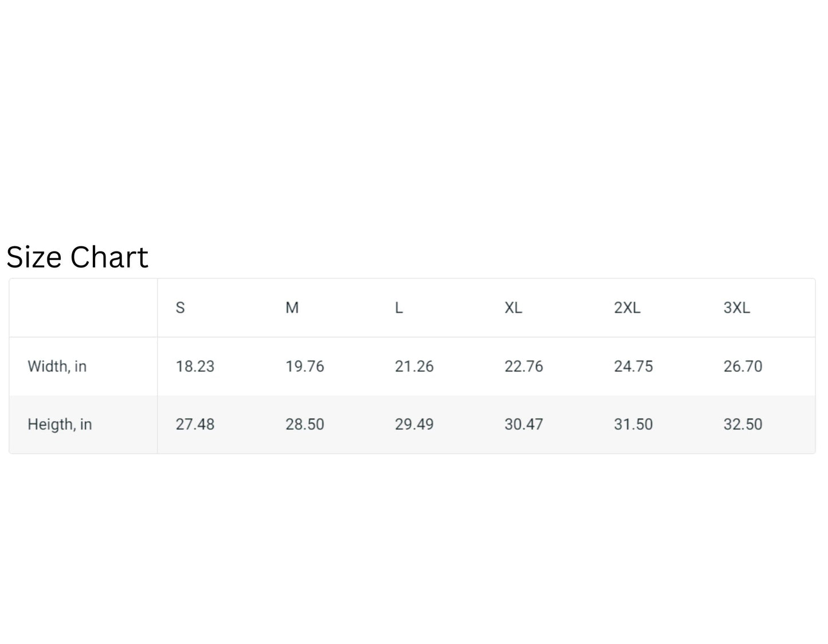Image resolution: width=828 pixels, height=644 pixels.
Task: Select the S size column header
Action: click(180, 308)
